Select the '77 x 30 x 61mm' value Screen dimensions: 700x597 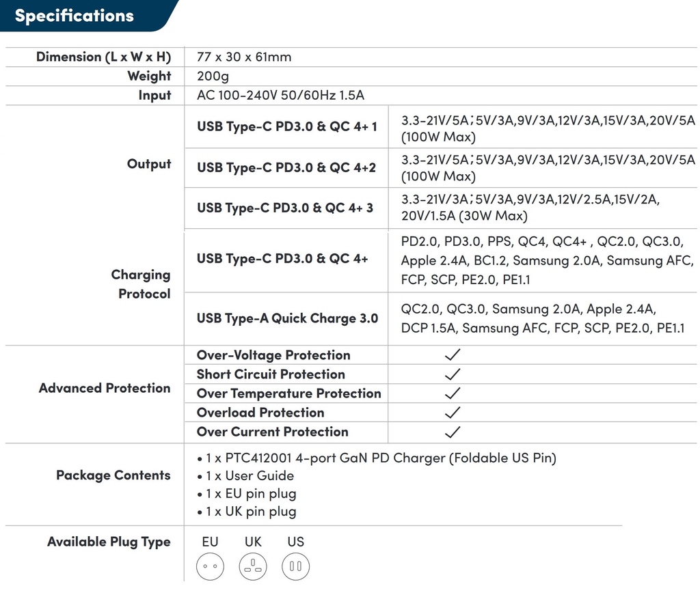point(244,57)
